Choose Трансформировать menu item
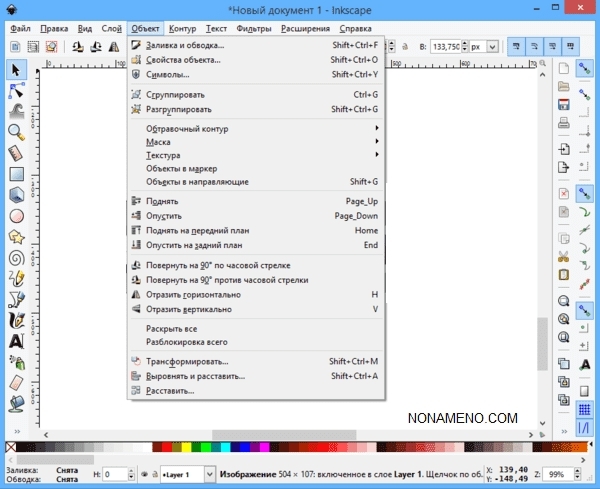Screen dimensions: 600x489 tap(255, 361)
